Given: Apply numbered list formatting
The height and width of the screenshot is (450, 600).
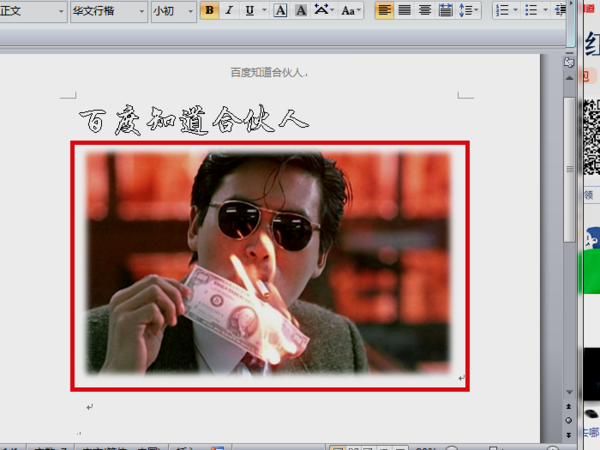Looking at the screenshot, I should click(502, 10).
